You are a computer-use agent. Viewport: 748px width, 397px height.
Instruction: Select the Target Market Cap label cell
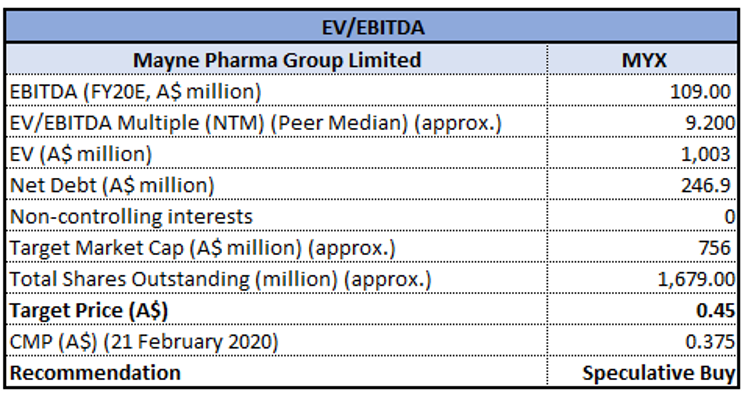click(x=277, y=247)
